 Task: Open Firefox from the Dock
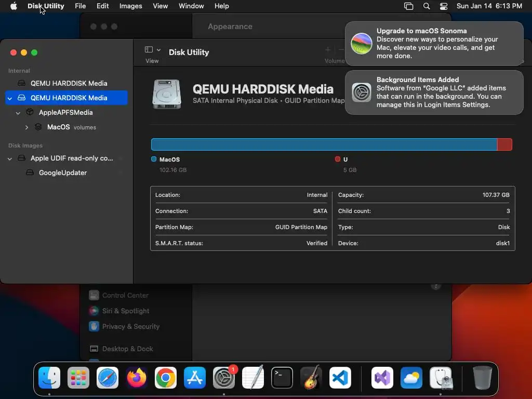click(x=137, y=378)
